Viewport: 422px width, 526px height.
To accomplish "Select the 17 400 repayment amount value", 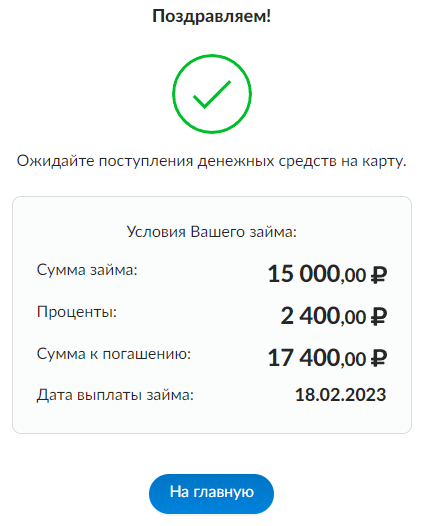I will click(304, 358).
